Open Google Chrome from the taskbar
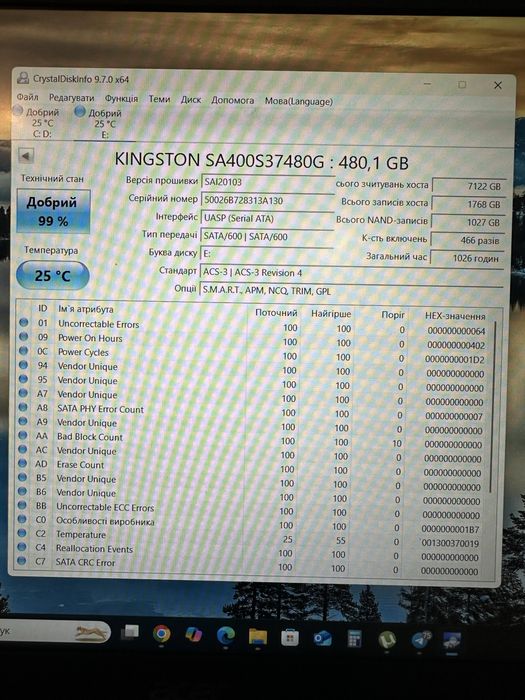The image size is (525, 700). pyautogui.click(x=162, y=633)
